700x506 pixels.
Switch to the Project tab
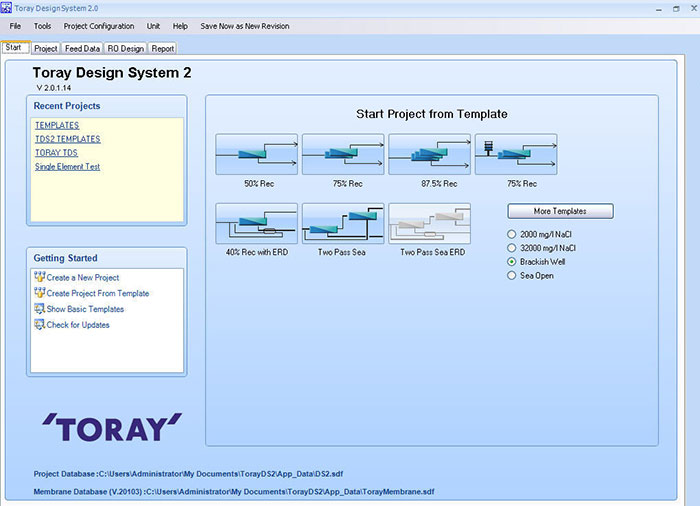[46, 48]
